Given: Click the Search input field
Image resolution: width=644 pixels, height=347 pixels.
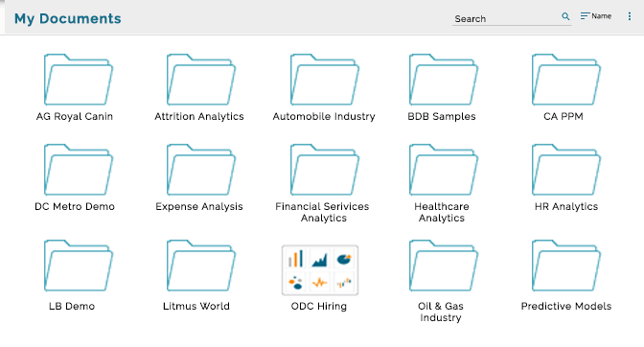Looking at the screenshot, I should coord(505,18).
